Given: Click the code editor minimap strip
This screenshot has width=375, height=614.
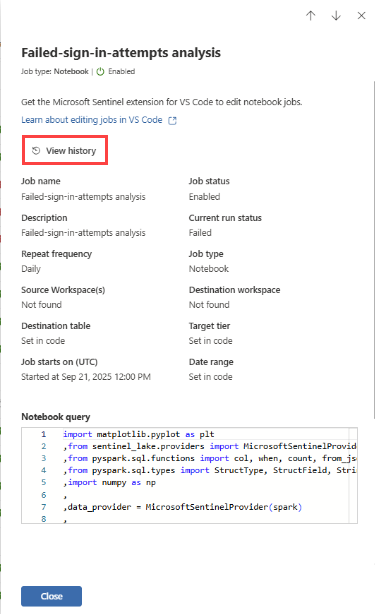Looking at the screenshot, I should [353, 475].
